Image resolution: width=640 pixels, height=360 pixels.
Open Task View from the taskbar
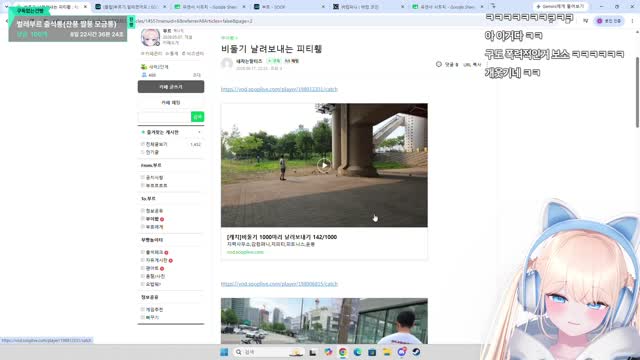pos(313,352)
